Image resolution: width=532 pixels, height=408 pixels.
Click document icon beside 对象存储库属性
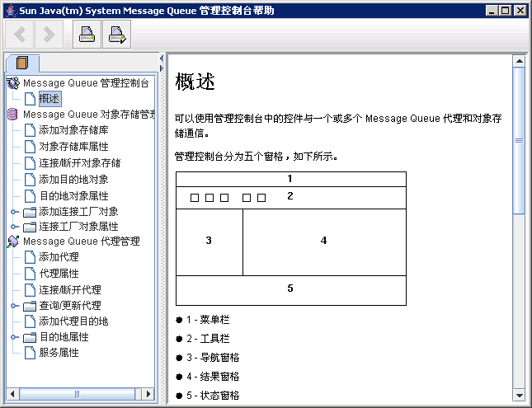point(30,146)
